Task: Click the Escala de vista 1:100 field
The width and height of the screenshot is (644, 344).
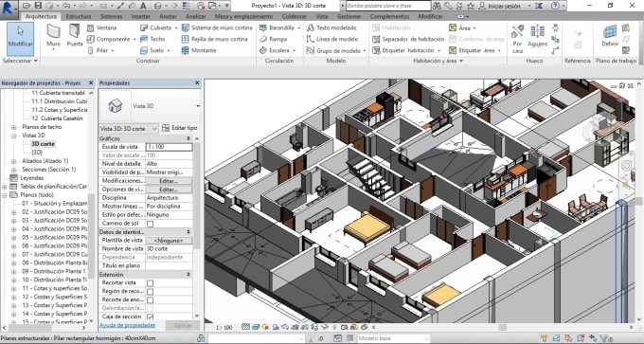Action: tap(169, 147)
